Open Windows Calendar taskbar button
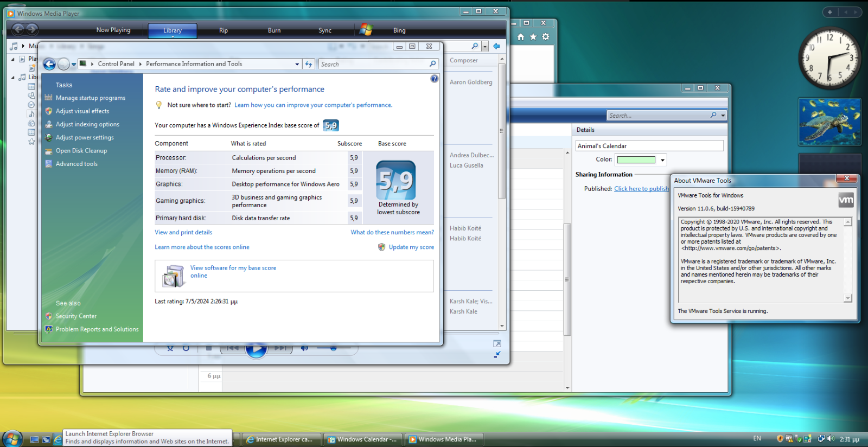 [362, 439]
